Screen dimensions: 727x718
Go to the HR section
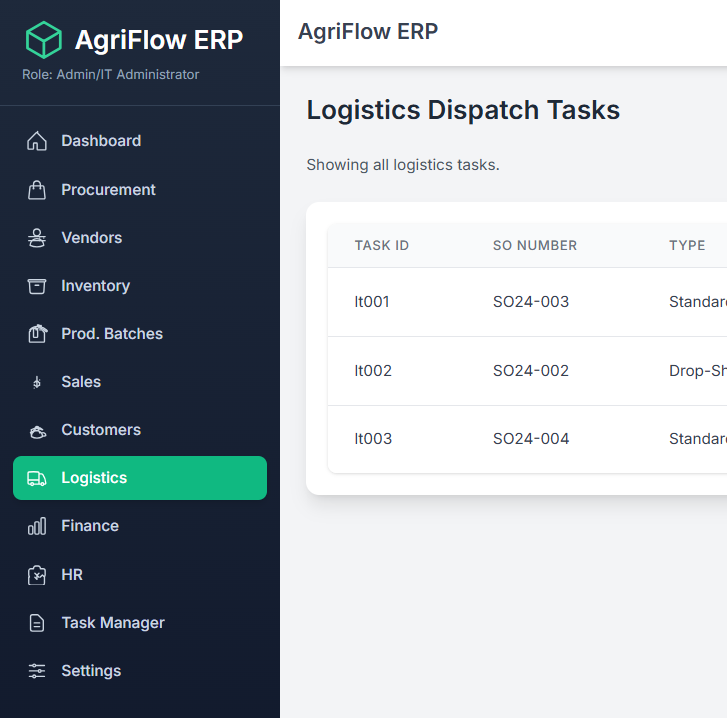click(x=72, y=575)
